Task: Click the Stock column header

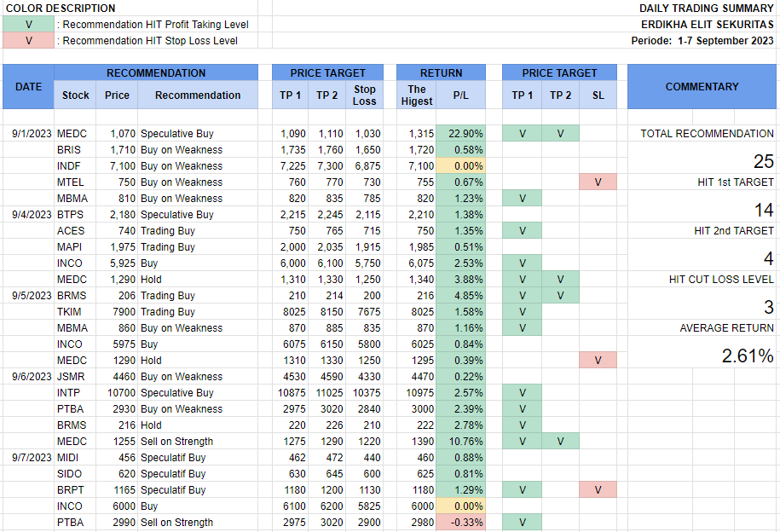Action: (x=75, y=95)
